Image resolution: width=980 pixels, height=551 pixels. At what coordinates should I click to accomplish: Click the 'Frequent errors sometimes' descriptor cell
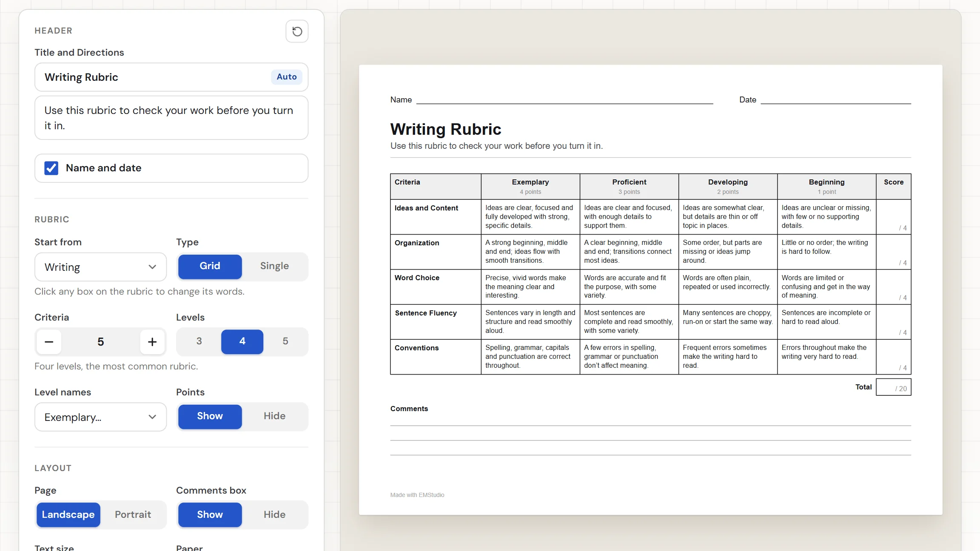[x=728, y=357]
